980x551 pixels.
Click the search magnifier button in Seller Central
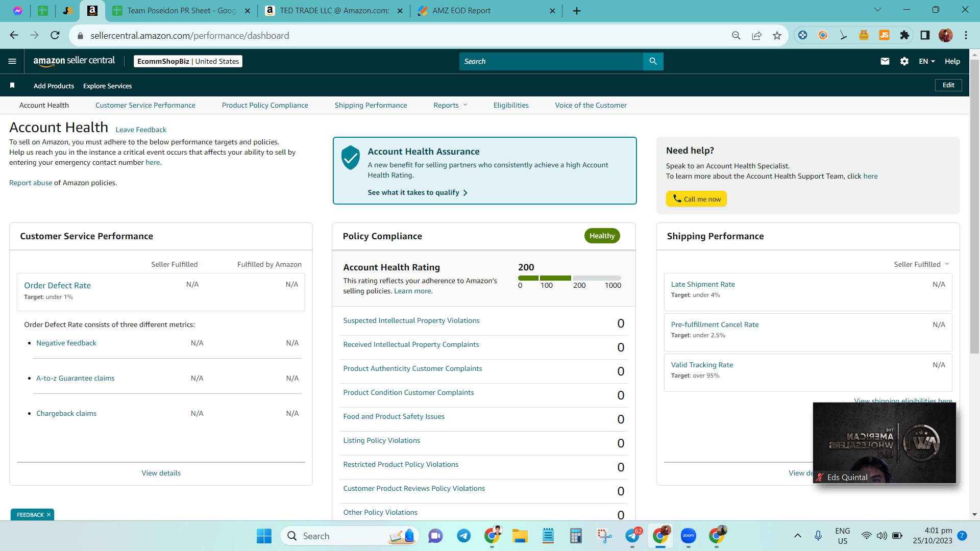pyautogui.click(x=653, y=61)
